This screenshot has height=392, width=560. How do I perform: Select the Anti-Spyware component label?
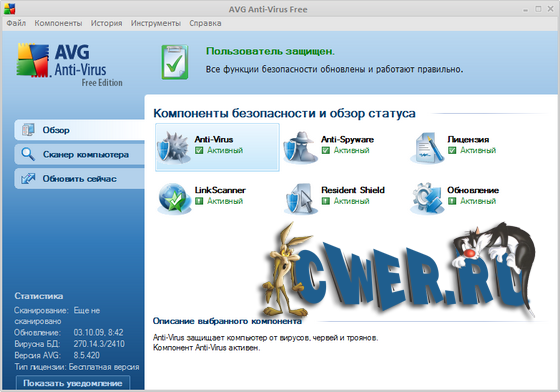click(x=347, y=139)
